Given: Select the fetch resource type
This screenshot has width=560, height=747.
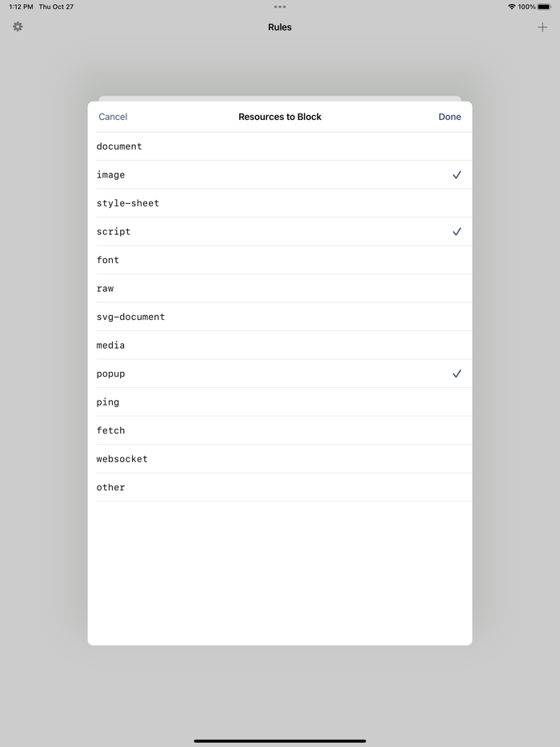Looking at the screenshot, I should (280, 430).
